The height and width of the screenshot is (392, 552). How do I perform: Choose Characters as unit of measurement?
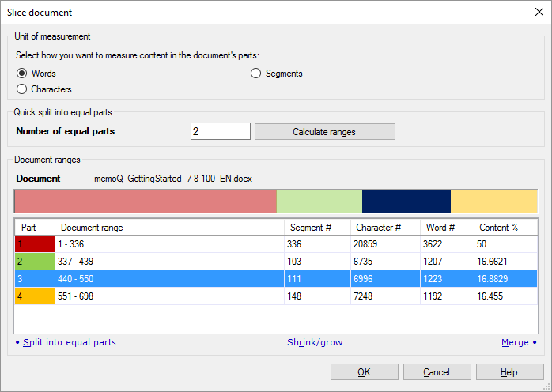click(22, 89)
